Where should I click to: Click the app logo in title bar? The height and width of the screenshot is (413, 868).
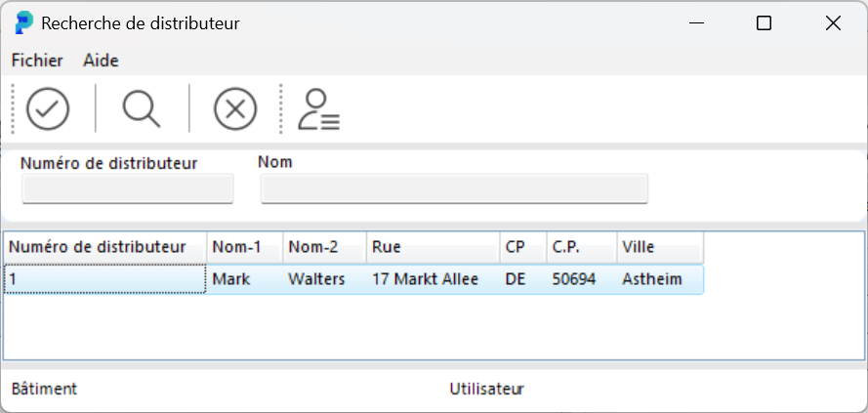(x=24, y=23)
